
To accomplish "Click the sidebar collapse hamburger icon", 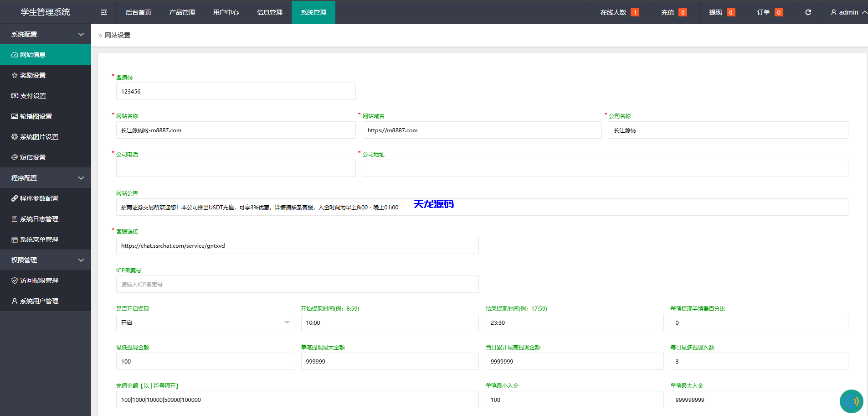I will point(104,12).
